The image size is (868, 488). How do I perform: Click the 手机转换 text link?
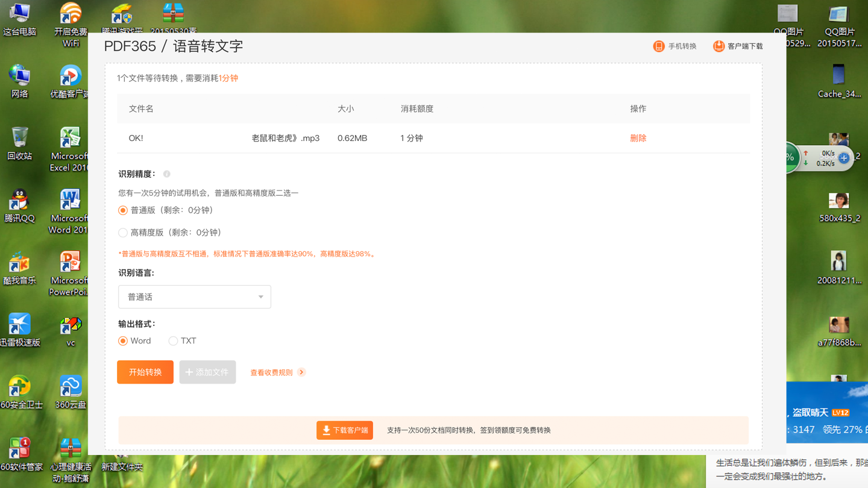(x=682, y=46)
